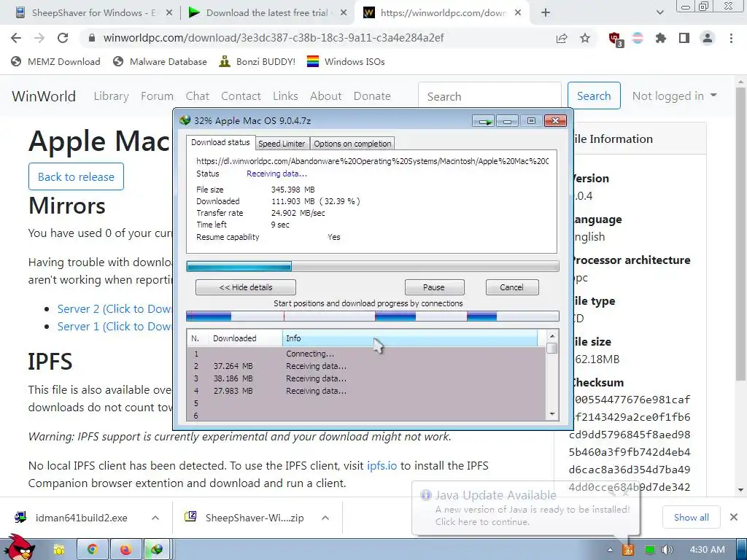
Task: Cancel the IDM download
Action: tap(511, 287)
